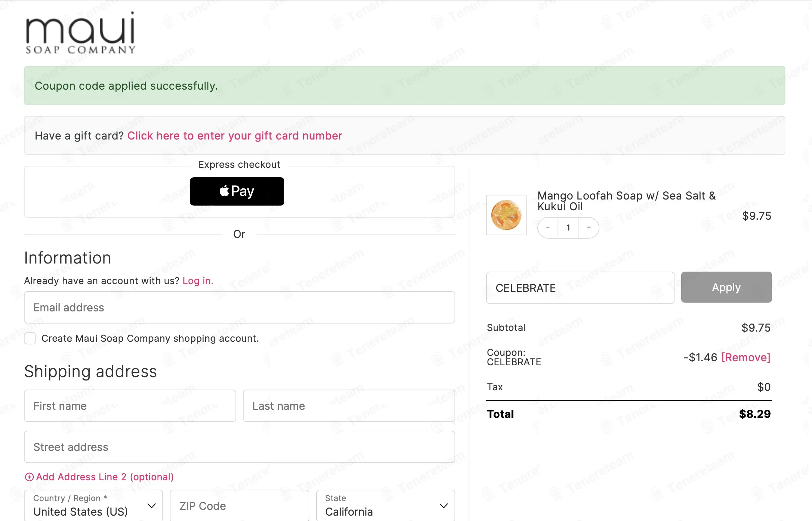Click the Maui Soap Company logo
This screenshot has width=812, height=521.
point(81,33)
